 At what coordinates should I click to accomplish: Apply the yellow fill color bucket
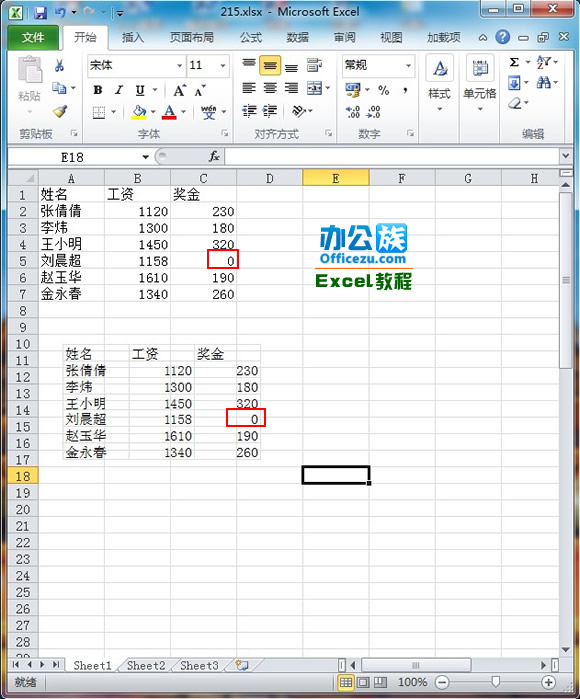[139, 112]
